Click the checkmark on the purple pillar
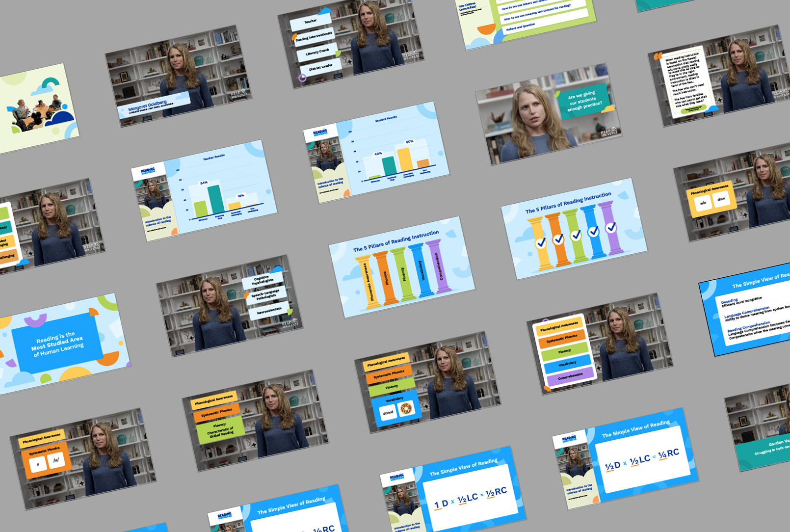 click(x=611, y=227)
